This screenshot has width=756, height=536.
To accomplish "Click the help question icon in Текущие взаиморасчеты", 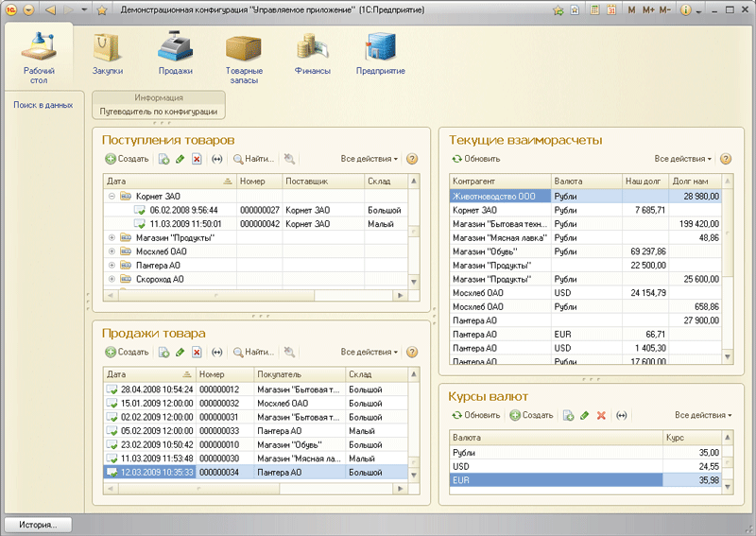I will coord(727,160).
